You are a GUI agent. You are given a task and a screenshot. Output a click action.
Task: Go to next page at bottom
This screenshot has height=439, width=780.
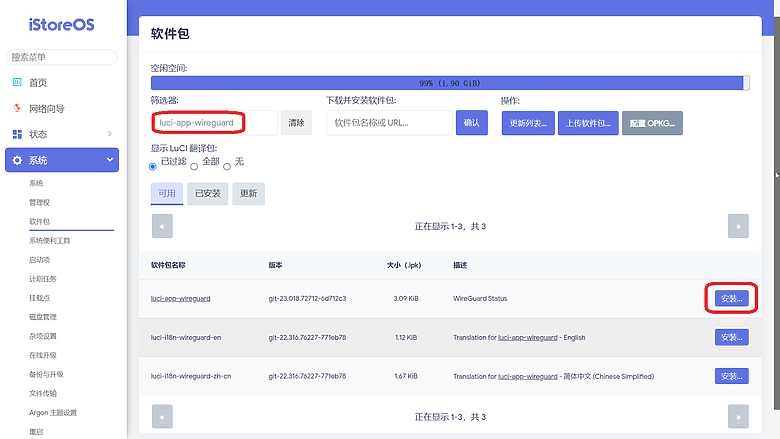tap(738, 417)
